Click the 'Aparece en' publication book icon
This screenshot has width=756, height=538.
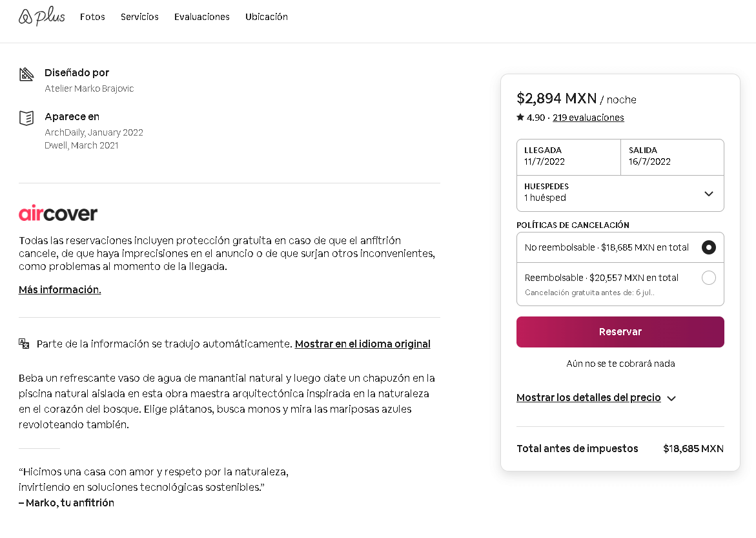26,118
